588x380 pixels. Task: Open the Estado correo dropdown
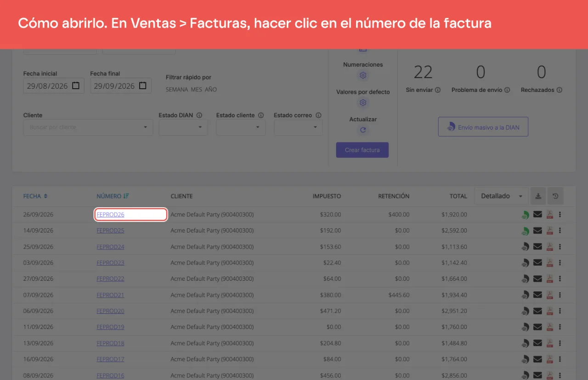pos(298,127)
